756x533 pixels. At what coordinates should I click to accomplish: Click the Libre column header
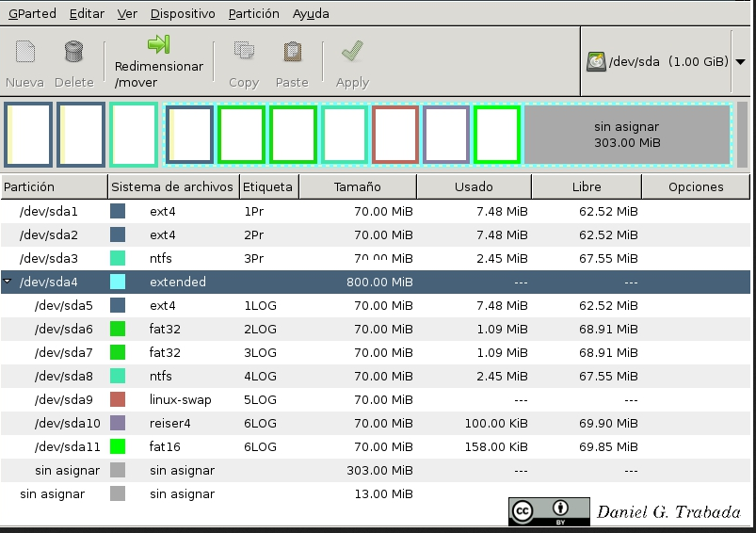(x=587, y=186)
